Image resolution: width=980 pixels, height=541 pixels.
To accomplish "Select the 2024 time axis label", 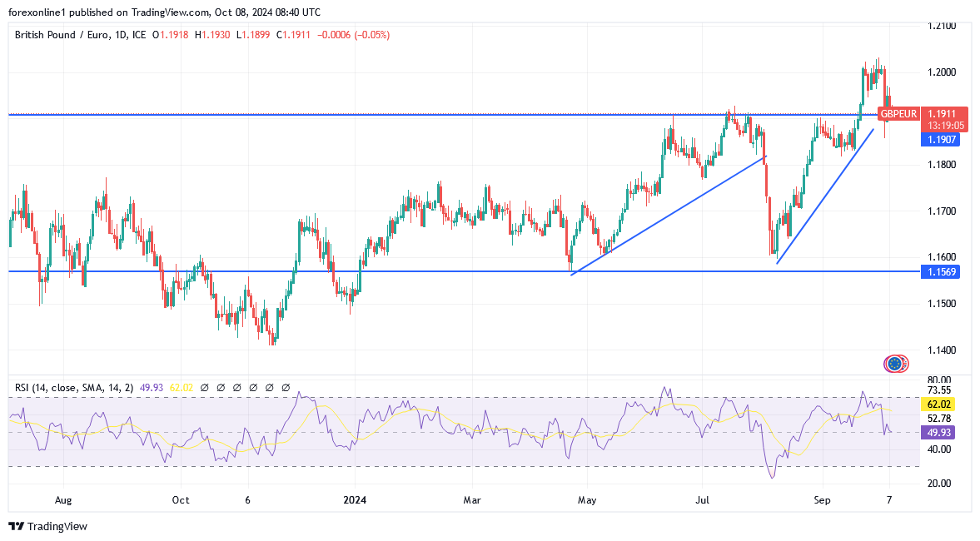I will point(354,500).
